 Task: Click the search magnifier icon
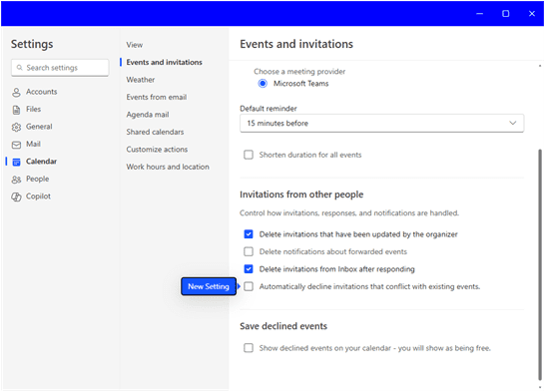(x=20, y=68)
